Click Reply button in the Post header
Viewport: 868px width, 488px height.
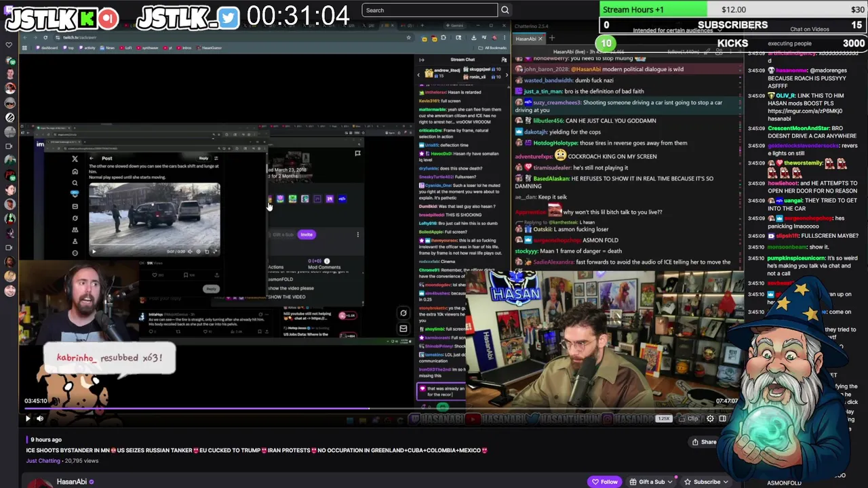pos(203,159)
